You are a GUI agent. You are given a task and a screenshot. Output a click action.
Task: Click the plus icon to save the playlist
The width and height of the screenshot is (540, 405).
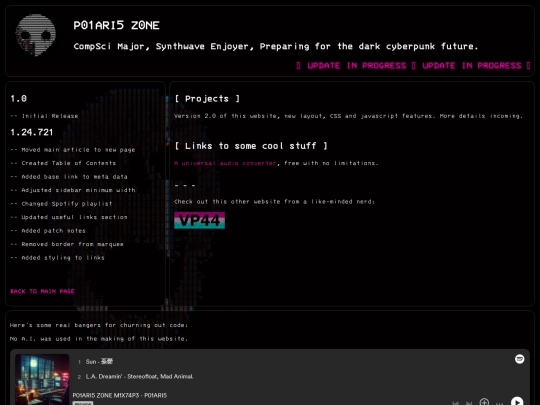pyautogui.click(x=484, y=402)
